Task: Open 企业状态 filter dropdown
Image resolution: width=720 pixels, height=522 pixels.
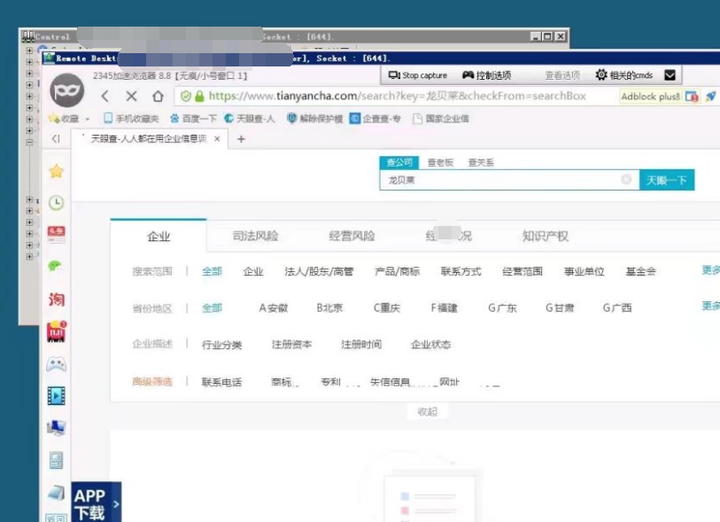Action: (431, 344)
